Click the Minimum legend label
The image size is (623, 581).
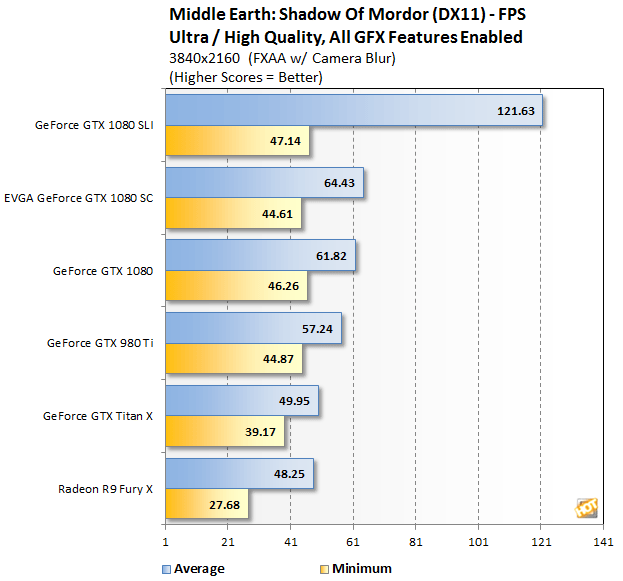362,568
